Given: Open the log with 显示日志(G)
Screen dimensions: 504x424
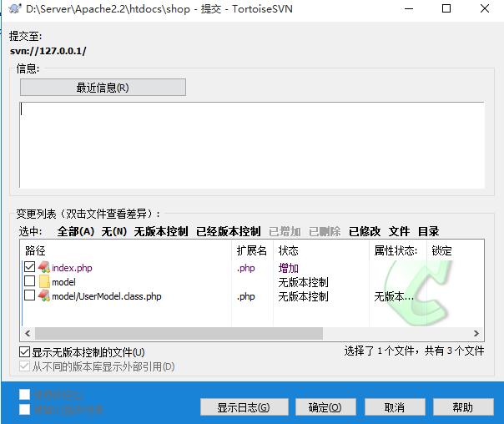Looking at the screenshot, I should point(244,407).
